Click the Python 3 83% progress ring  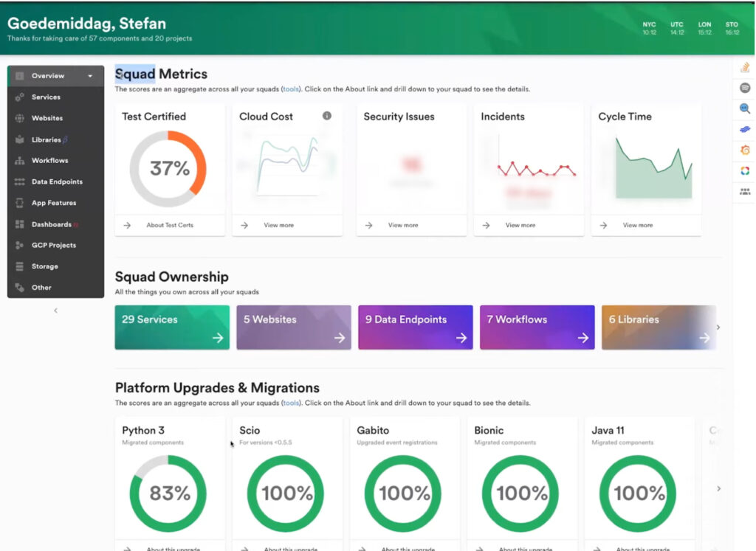168,493
